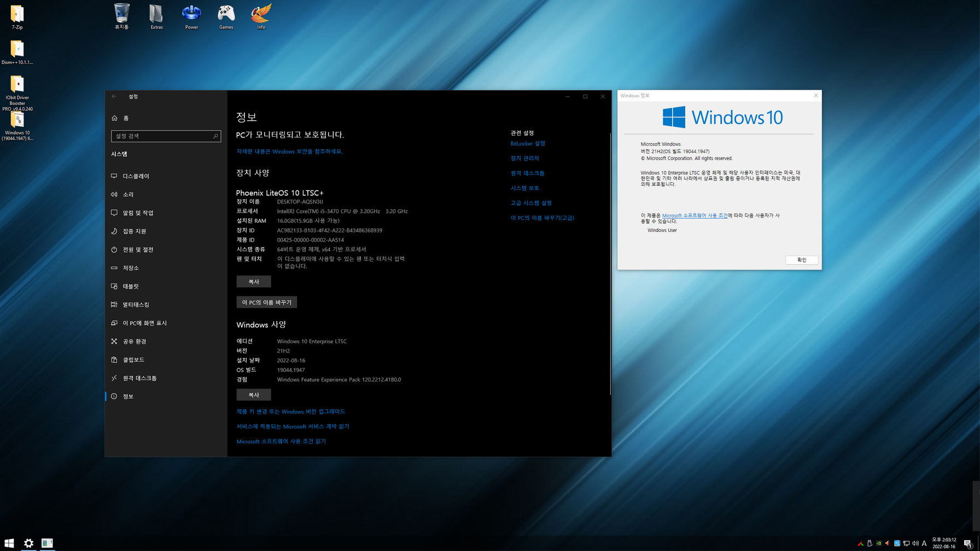Close the Windows 정보 dialog
Image resolution: width=980 pixels, height=551 pixels.
click(x=816, y=96)
